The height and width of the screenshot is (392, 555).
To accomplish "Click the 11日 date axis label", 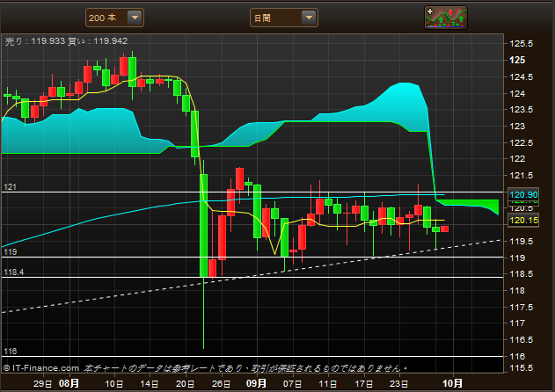I will 328,383.
